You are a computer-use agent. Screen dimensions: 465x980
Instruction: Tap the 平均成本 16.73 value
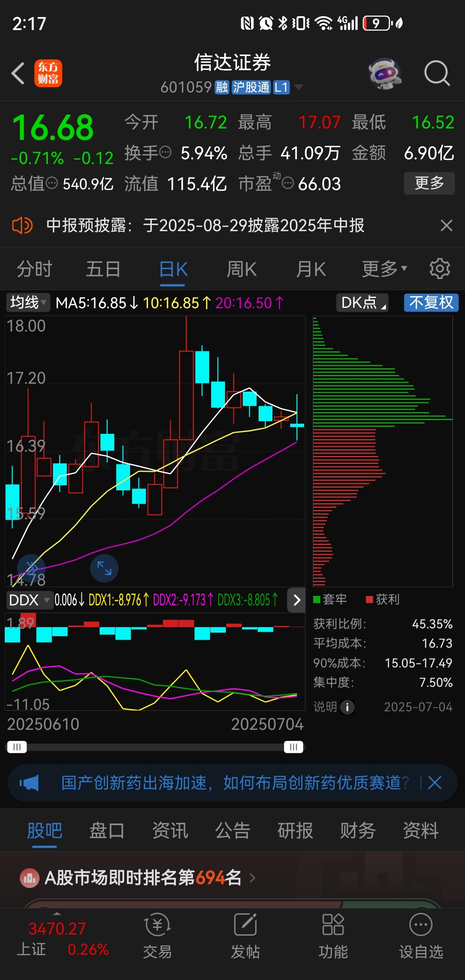point(437,643)
